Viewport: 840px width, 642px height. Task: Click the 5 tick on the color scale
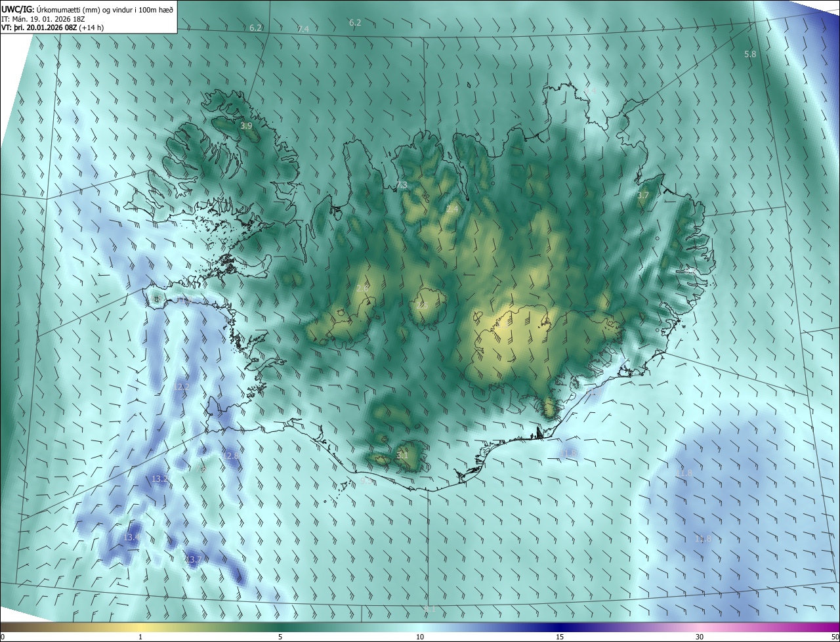tap(280, 637)
